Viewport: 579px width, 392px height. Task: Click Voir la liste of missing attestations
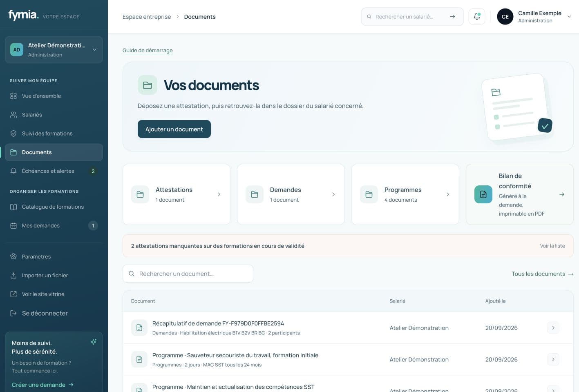552,246
